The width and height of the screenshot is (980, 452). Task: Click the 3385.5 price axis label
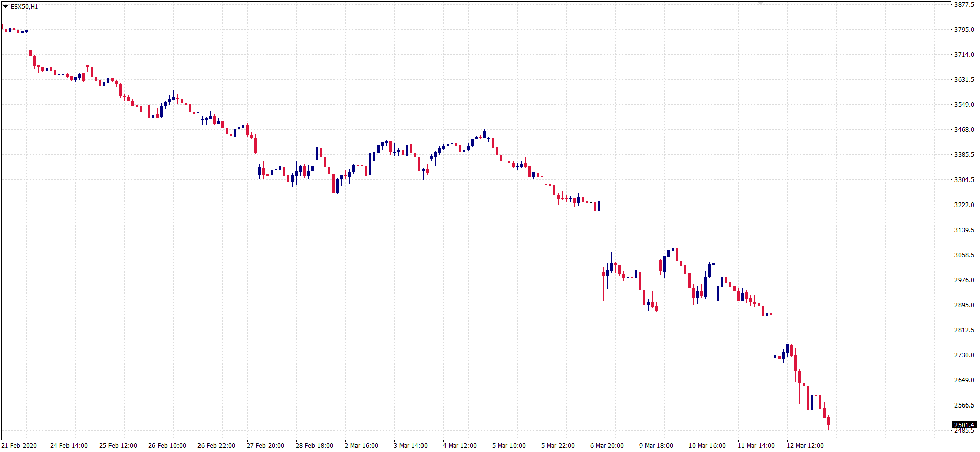point(964,155)
